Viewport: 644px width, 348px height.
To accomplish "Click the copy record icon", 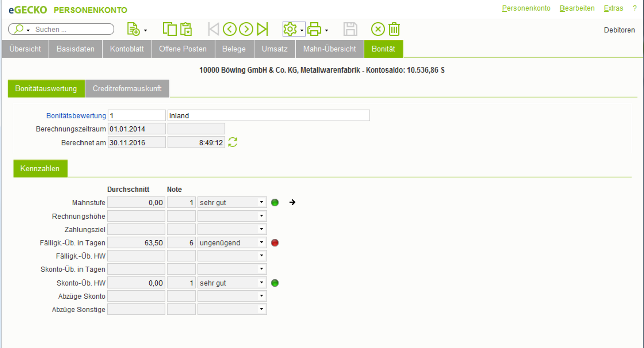I will click(170, 29).
